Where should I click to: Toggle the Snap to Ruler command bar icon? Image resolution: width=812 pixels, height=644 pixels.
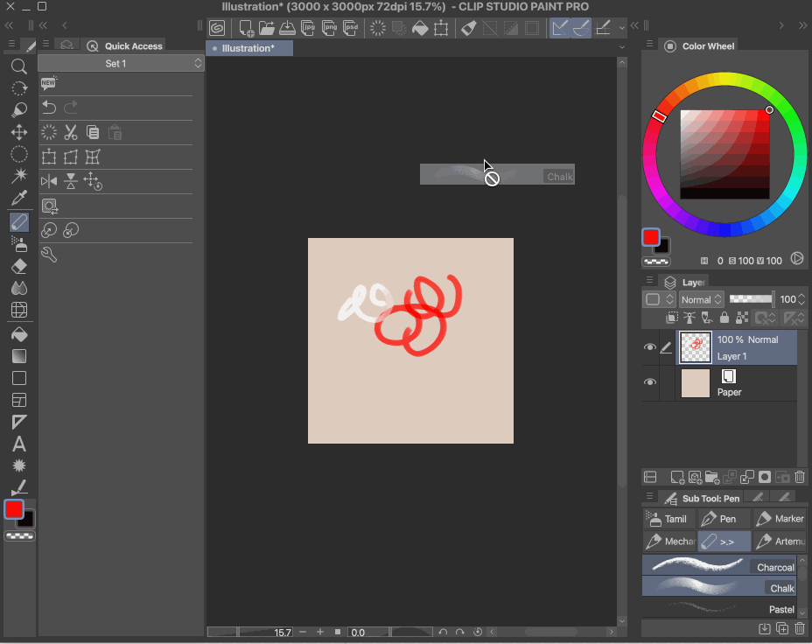coord(559,28)
